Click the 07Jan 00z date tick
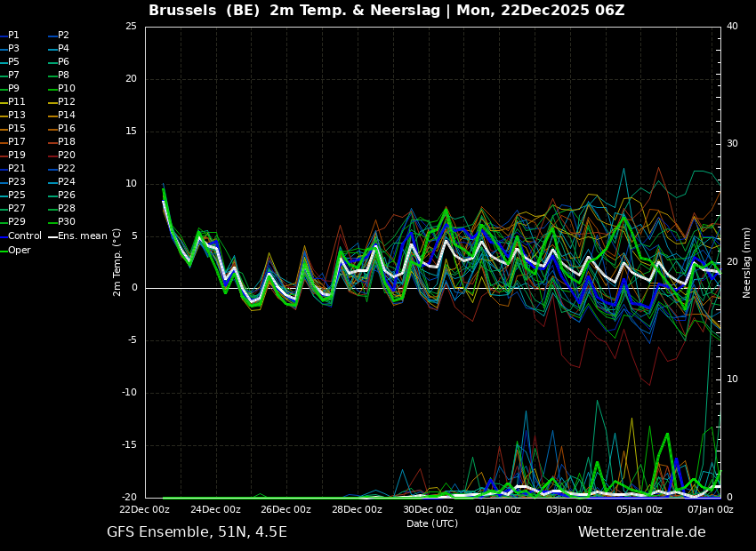 pyautogui.click(x=710, y=510)
